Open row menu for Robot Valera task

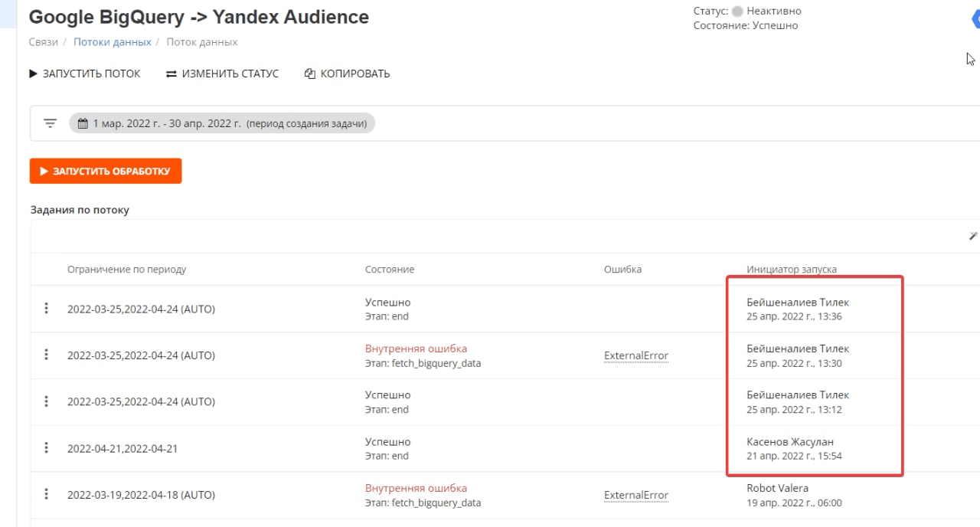pos(46,495)
